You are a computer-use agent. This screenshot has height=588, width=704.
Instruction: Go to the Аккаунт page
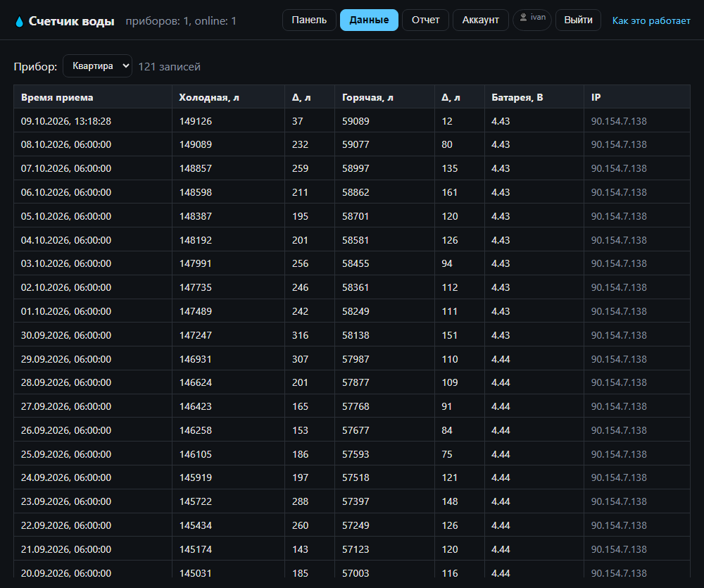click(480, 20)
